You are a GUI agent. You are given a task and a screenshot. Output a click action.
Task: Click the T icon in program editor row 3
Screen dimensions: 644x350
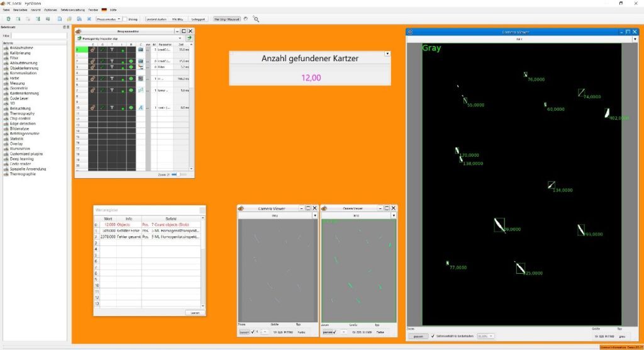click(112, 67)
